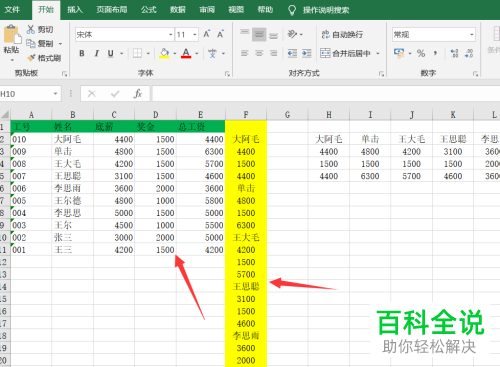
Task: Open the 常规 number format dropdown
Action: 472,34
